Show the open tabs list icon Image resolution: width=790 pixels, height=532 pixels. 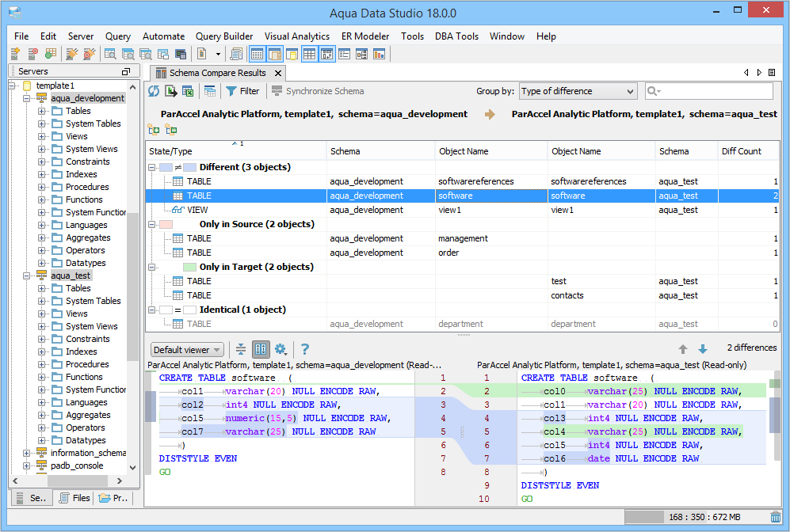[771, 73]
